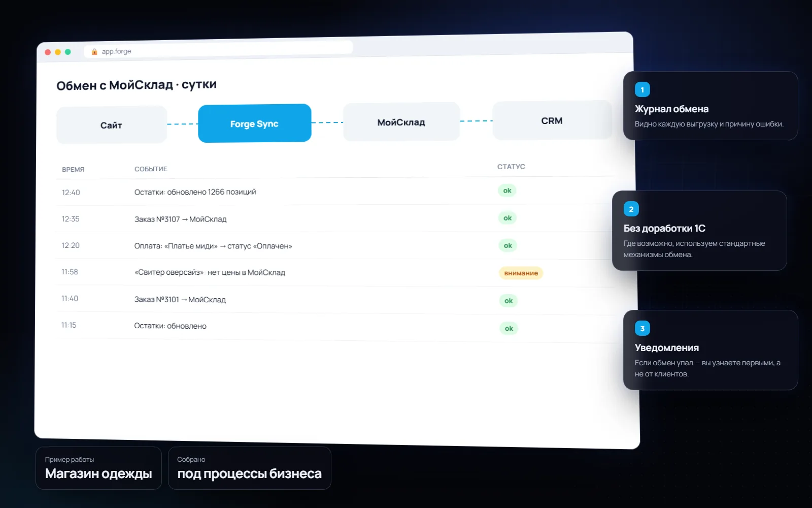Viewport: 812px width, 508px height.
Task: Click the number 2 badge icon
Action: point(631,209)
